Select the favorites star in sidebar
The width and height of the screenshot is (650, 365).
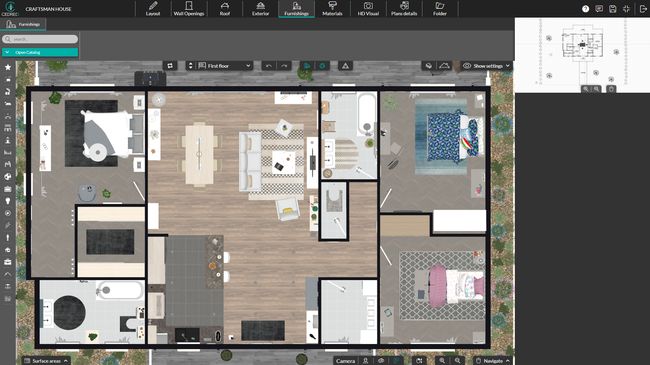pyautogui.click(x=8, y=67)
